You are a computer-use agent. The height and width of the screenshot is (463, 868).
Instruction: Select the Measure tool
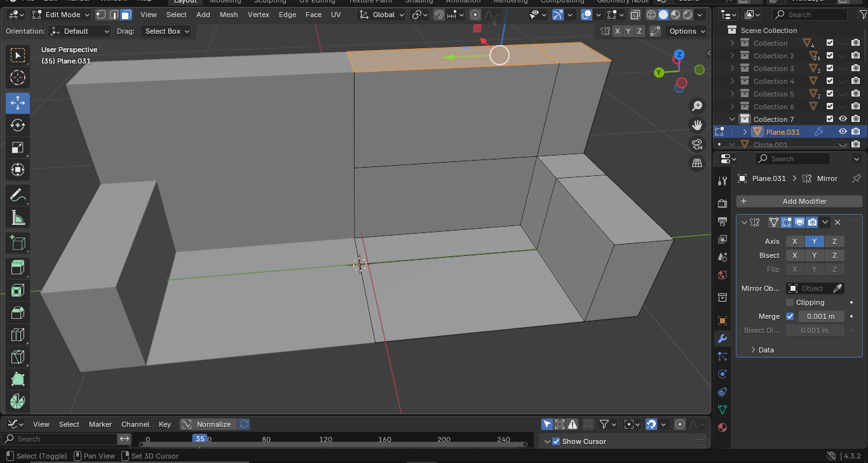pyautogui.click(x=18, y=218)
